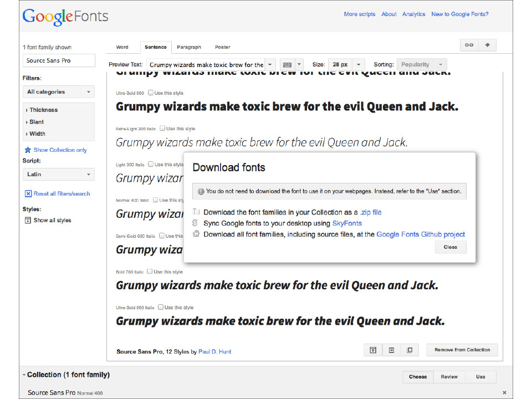This screenshot has width=532, height=399.
Task: Open the All categories dropdown
Action: coord(59,92)
